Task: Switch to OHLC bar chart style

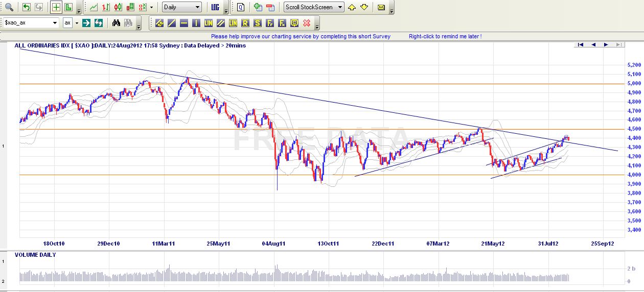Action: [x=106, y=7]
